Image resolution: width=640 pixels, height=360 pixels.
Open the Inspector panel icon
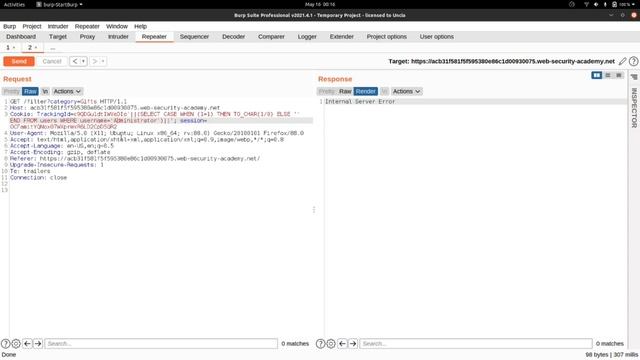pyautogui.click(x=634, y=77)
